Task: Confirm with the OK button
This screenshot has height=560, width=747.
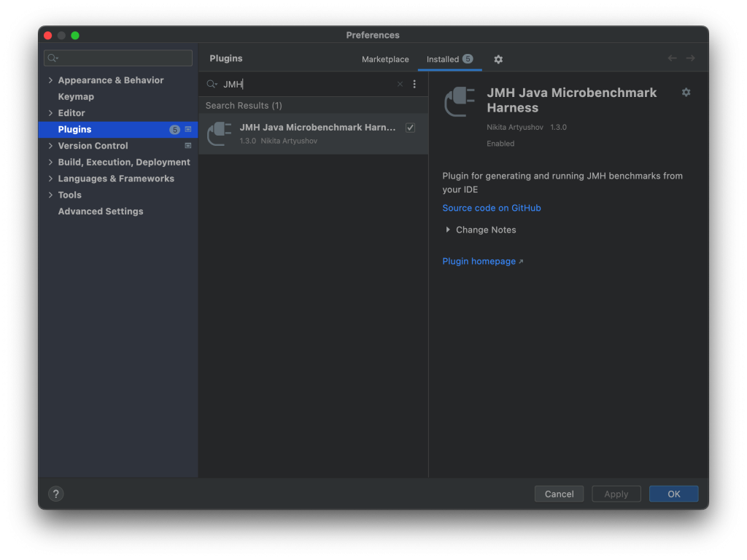Action: 673,494
